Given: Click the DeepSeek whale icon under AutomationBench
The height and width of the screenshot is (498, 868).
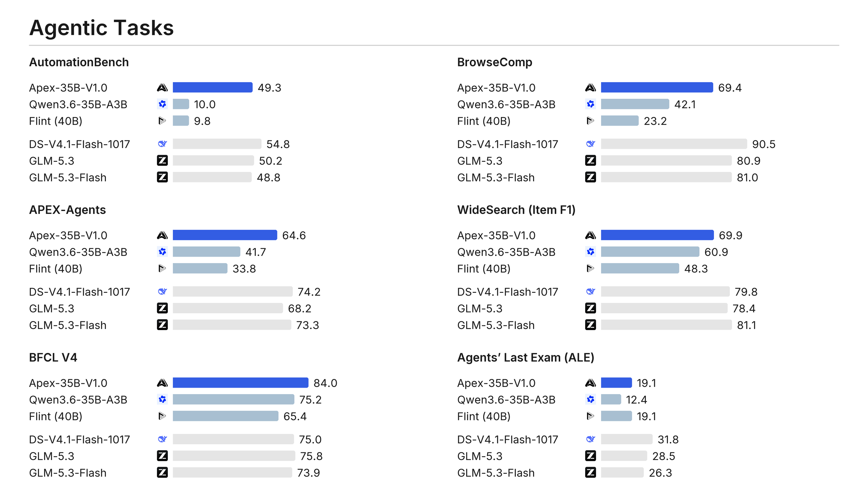Looking at the screenshot, I should click(x=162, y=144).
